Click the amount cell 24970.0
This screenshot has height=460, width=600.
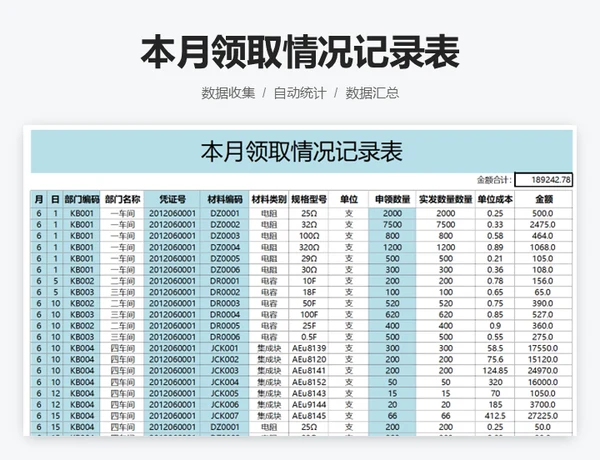pyautogui.click(x=543, y=370)
